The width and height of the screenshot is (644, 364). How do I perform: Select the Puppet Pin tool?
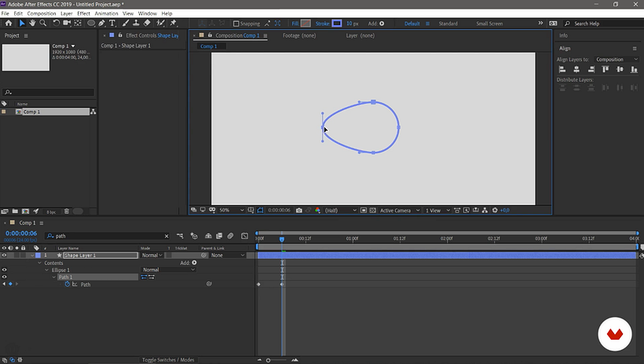[x=173, y=24]
